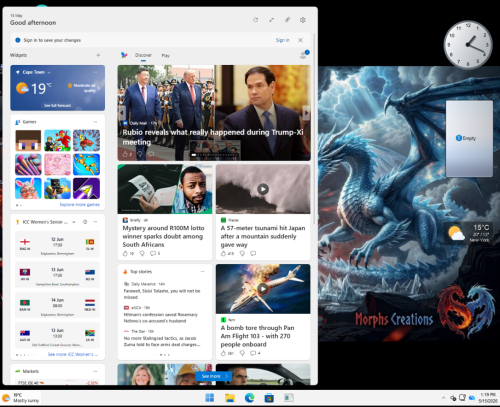The image size is (500, 407).
Task: Open Microsoft Edge from taskbar
Action: click(x=249, y=397)
